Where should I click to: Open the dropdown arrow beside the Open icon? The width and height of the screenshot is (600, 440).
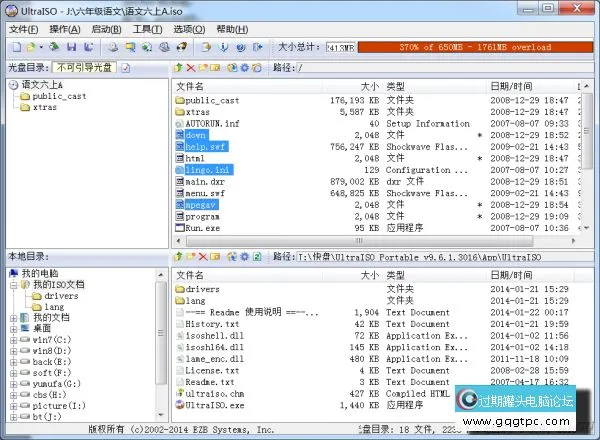click(x=41, y=47)
